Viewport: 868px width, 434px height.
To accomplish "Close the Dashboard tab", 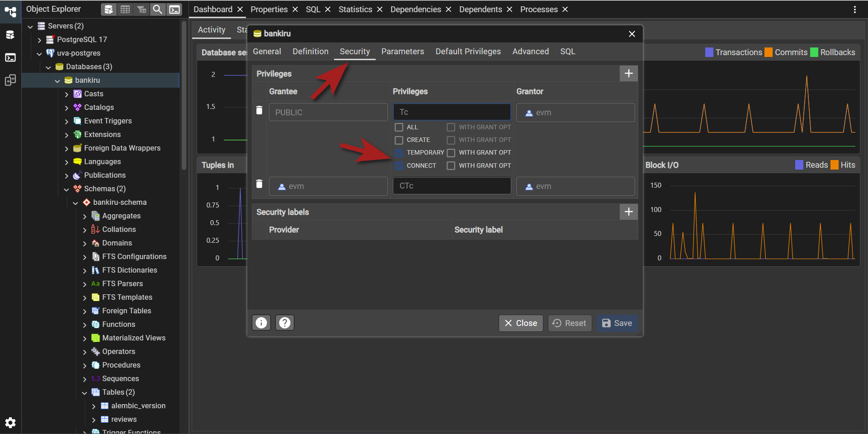I will [x=240, y=9].
